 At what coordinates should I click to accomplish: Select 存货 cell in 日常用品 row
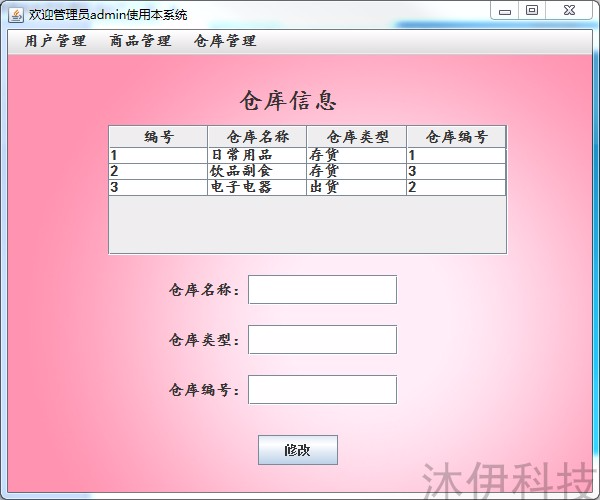point(357,155)
